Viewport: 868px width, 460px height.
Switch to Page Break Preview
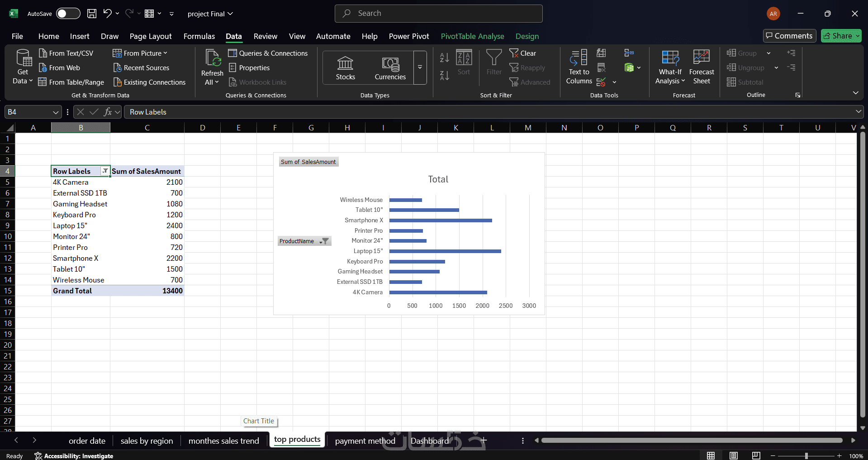756,455
